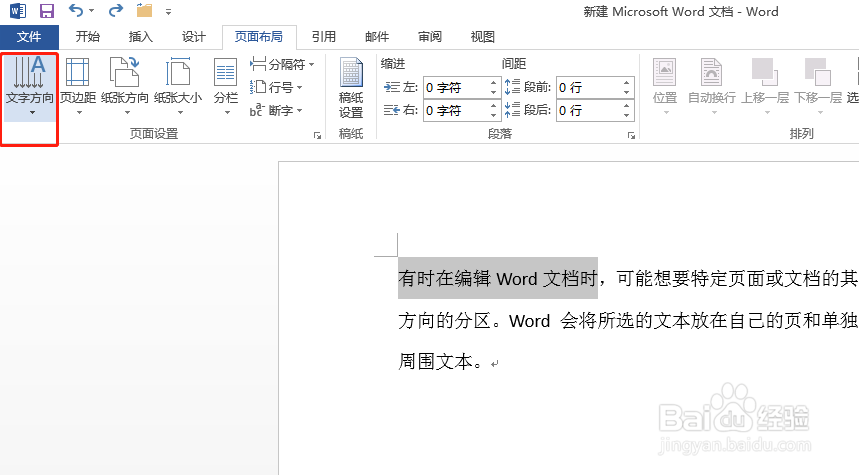Screen dimensions: 859x475
Task: Click the open folder quick access icon
Action: (144, 10)
